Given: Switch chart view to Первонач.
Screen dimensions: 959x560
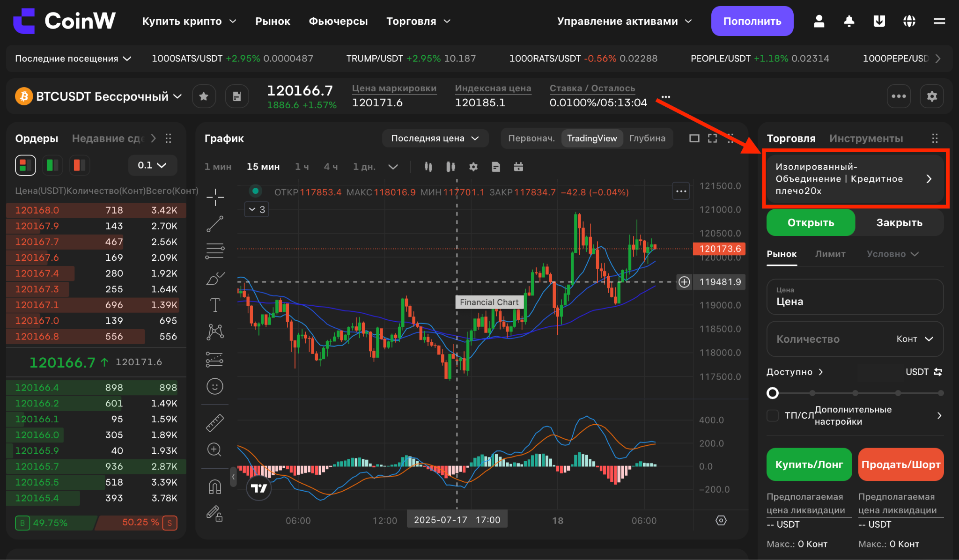Looking at the screenshot, I should pos(531,138).
